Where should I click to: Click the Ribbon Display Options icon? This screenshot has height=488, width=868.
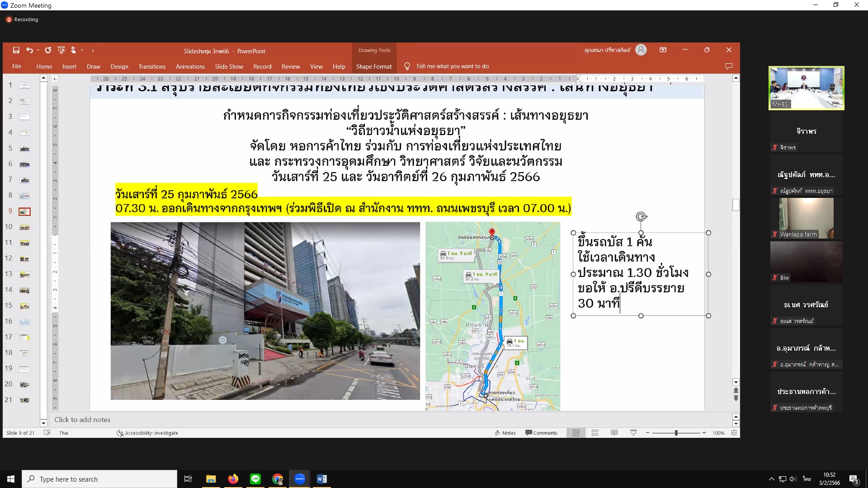663,50
